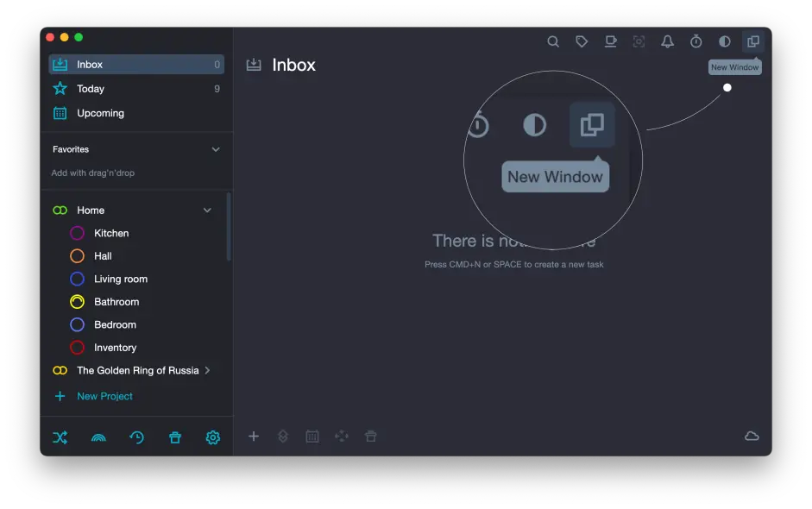
Task: Click the search magnifier icon
Action: click(553, 41)
